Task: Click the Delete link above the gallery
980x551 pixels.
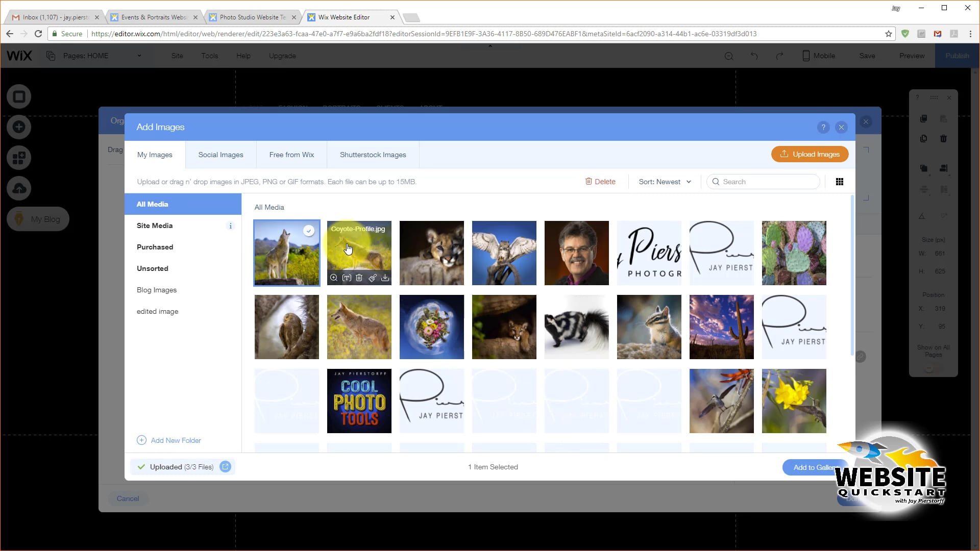Action: pyautogui.click(x=600, y=182)
